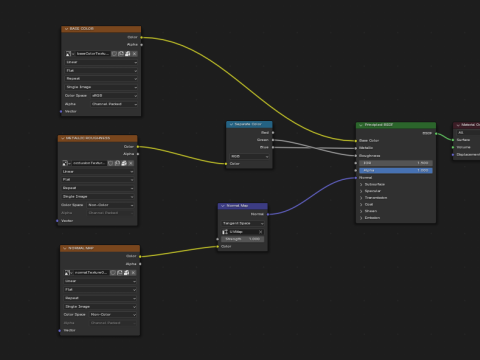Screen dimensions: 480x360
Task: Click Displacement input socket of Material Output
Action: (453, 155)
